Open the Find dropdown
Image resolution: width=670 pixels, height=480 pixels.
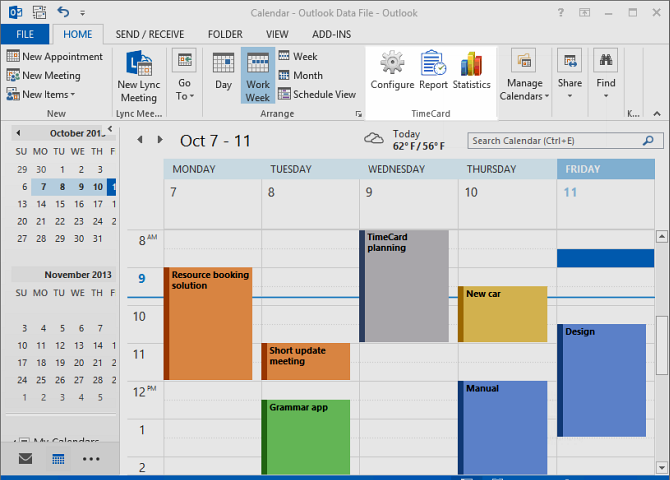tap(605, 74)
